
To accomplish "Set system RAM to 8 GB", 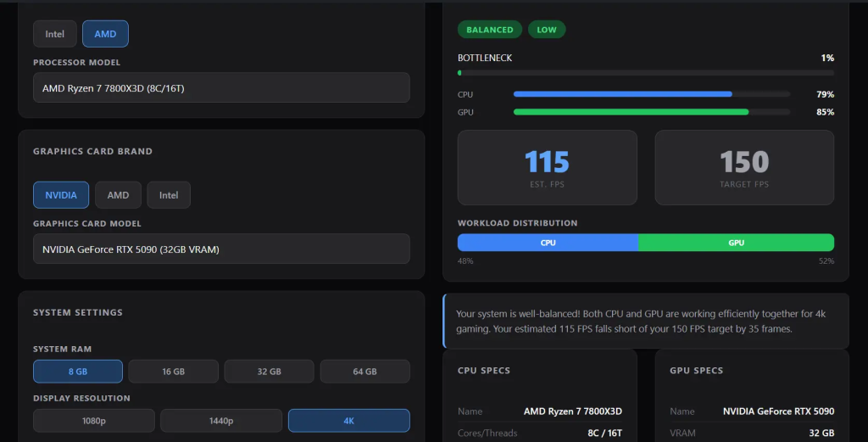I will coord(78,371).
